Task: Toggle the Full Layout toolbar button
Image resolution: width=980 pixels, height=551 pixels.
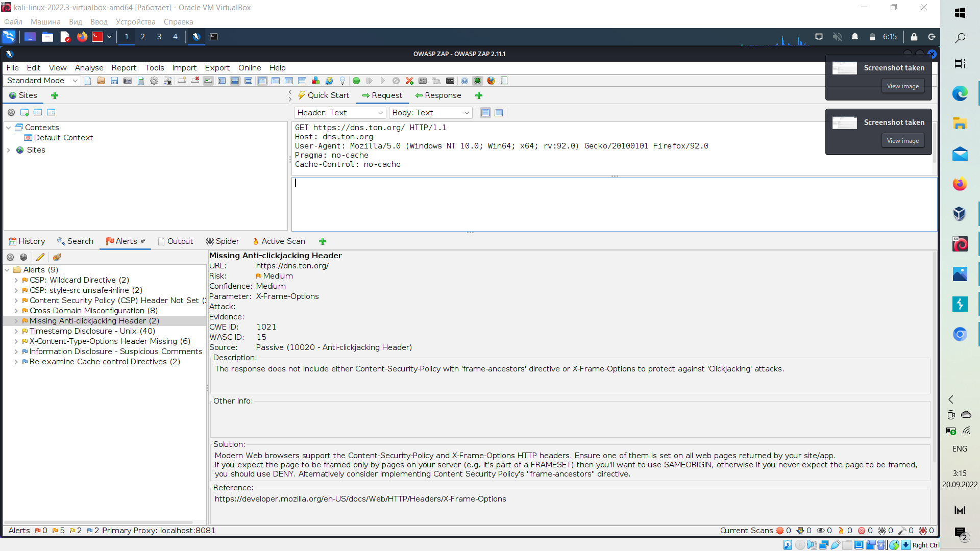Action: click(248, 81)
